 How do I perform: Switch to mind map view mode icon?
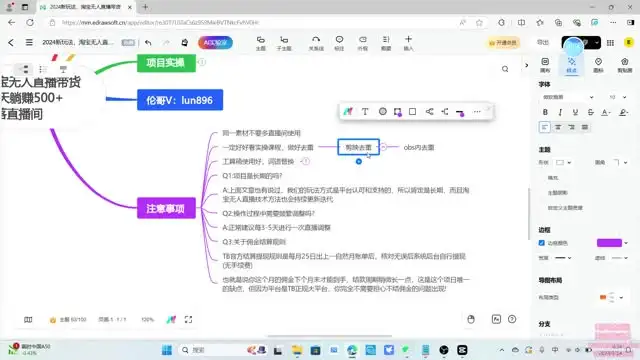tap(25, 69)
